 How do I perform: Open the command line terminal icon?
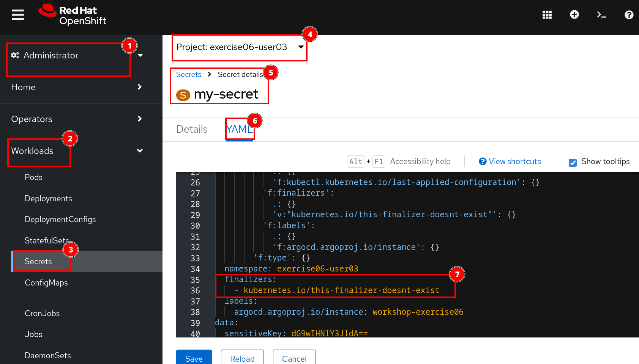[601, 15]
